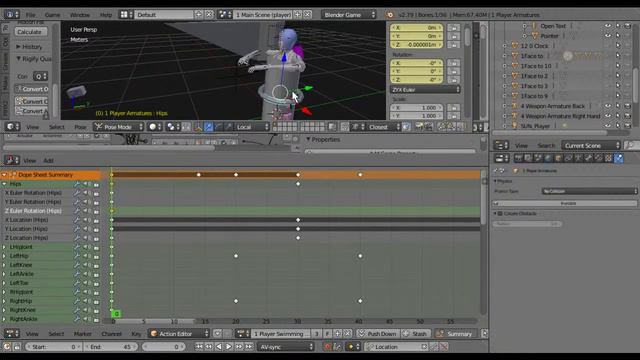
Task: Open the Blender Game engine dropdown
Action: pyautogui.click(x=348, y=15)
